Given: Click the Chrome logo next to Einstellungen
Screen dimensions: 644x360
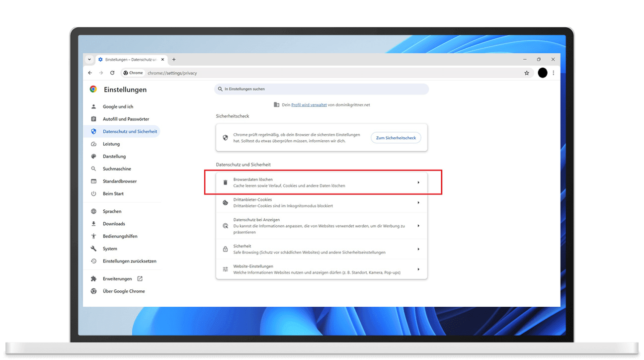Looking at the screenshot, I should [x=93, y=90].
